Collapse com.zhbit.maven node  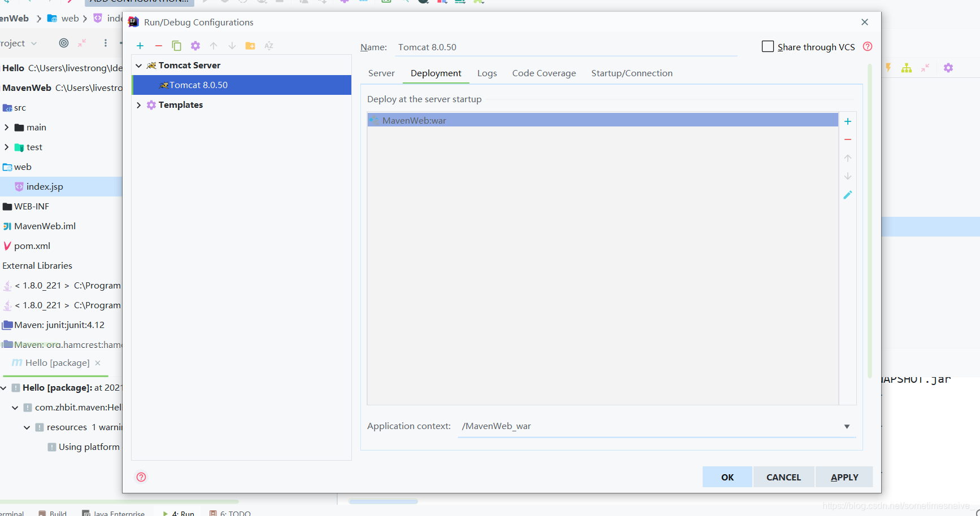click(x=15, y=408)
